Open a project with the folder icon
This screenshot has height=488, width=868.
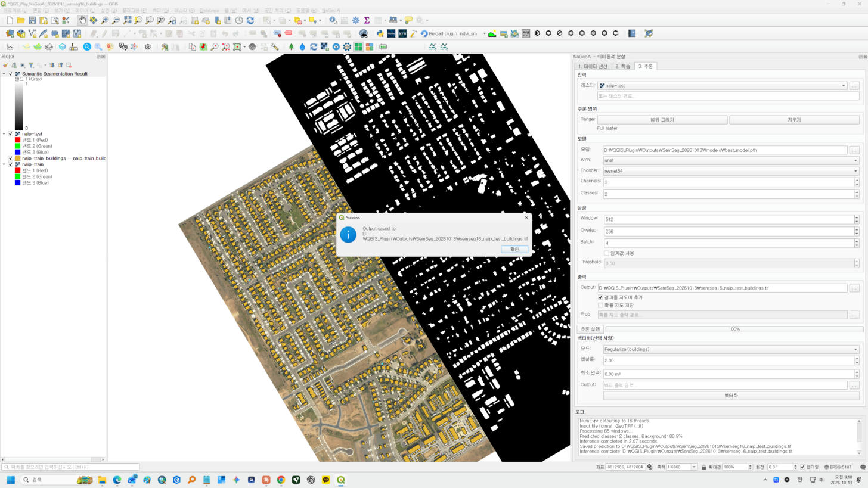click(21, 20)
